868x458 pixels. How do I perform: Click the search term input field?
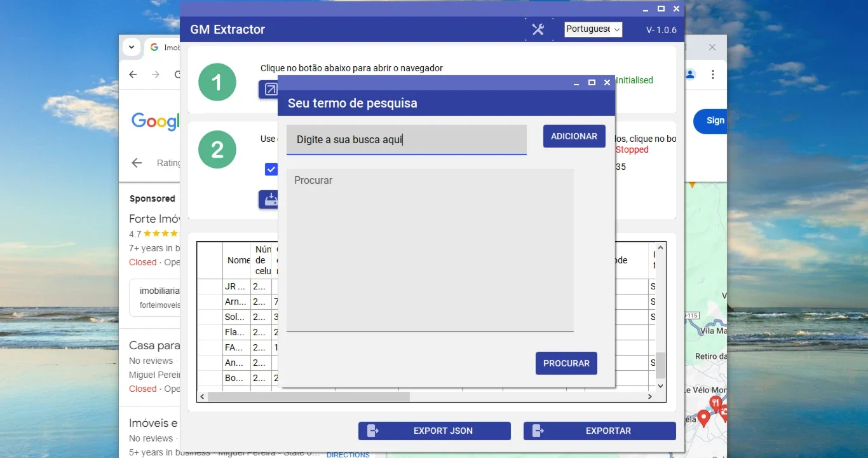(x=407, y=139)
